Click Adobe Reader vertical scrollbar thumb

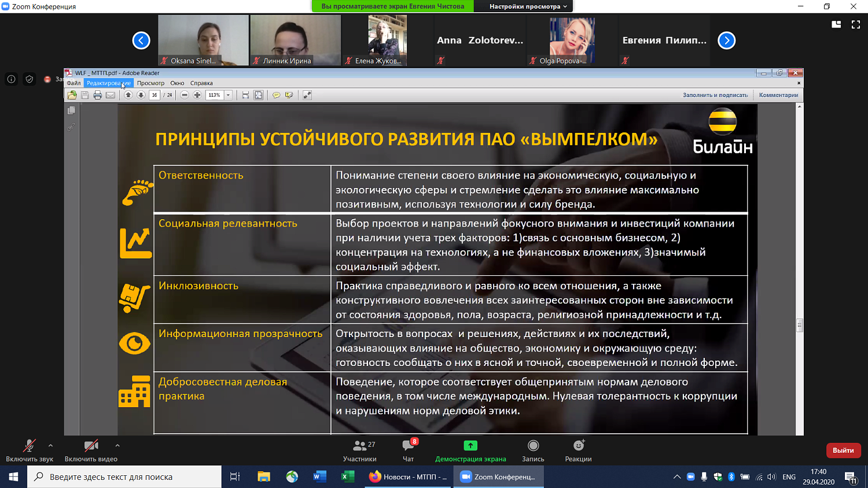[x=800, y=325]
